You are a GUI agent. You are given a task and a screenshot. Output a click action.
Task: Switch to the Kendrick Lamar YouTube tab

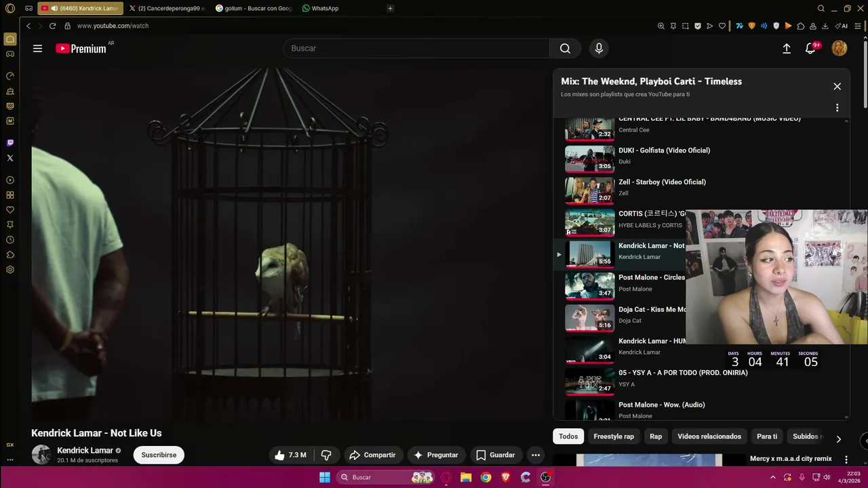(80, 8)
